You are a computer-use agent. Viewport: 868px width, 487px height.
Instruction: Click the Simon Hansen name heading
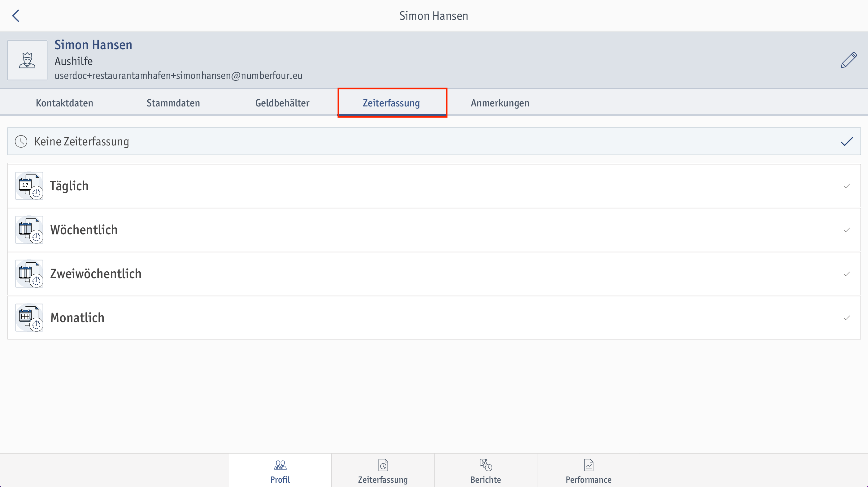click(x=93, y=45)
